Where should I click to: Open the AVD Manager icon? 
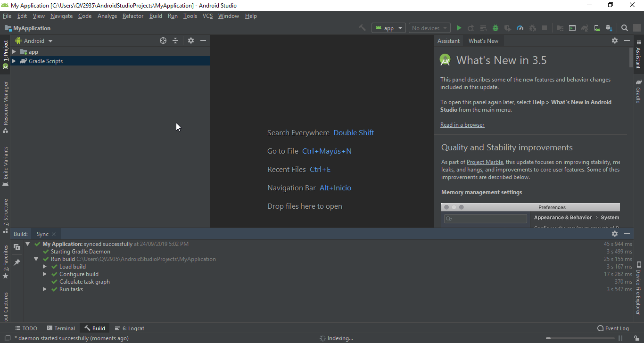coord(597,28)
